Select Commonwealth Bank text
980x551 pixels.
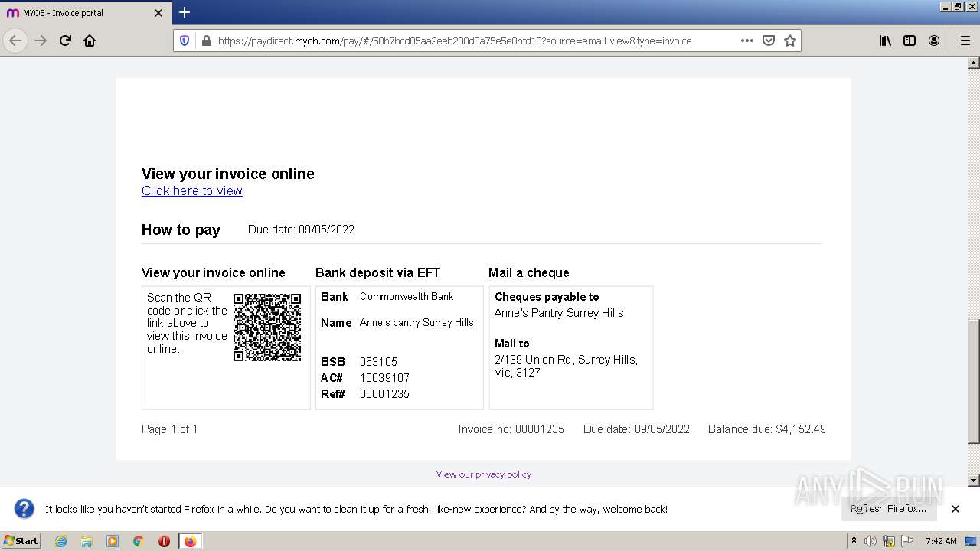[x=407, y=296]
